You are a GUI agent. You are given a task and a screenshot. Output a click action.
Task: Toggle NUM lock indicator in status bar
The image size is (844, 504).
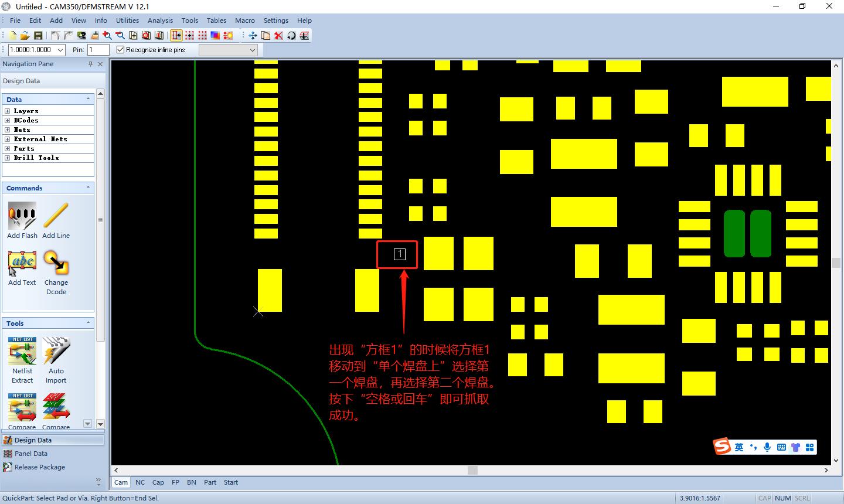click(782, 498)
